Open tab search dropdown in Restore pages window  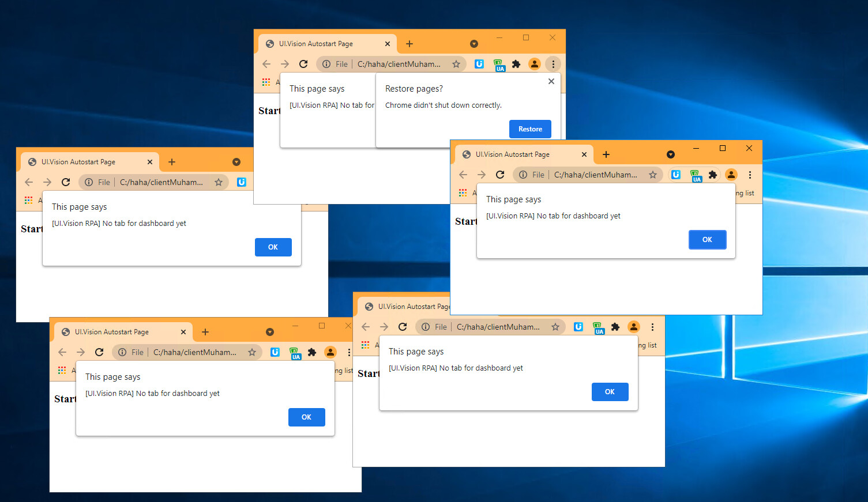(474, 44)
